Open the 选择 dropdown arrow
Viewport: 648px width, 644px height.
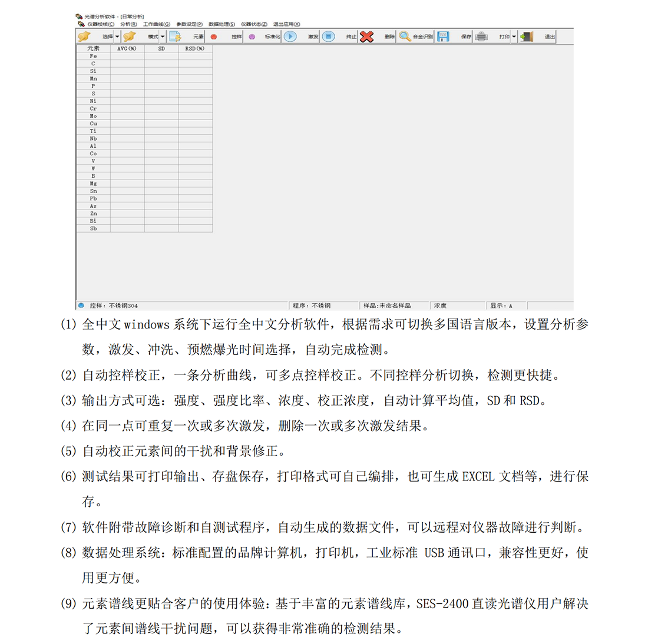click(x=117, y=36)
